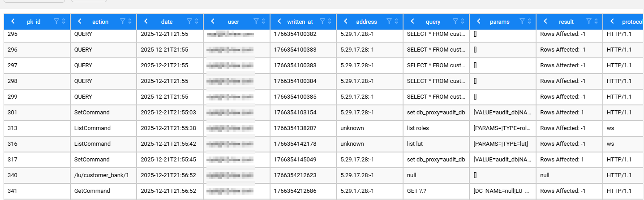
Task: Toggle sort arrows on params column
Action: coord(529,21)
